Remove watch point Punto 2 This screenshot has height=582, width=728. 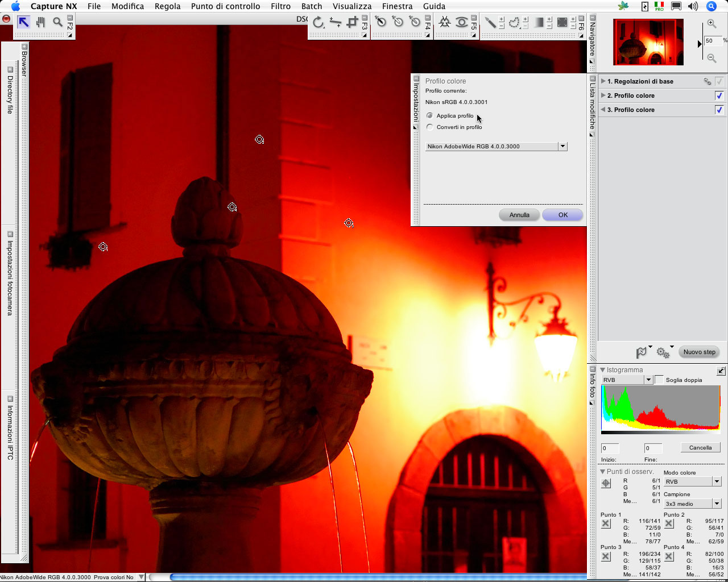tap(669, 523)
